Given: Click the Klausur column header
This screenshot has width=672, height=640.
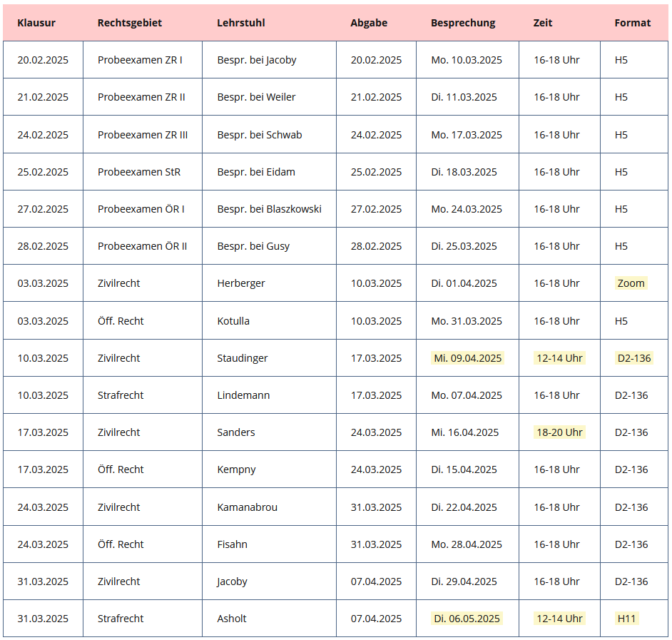Looking at the screenshot, I should click(x=36, y=23).
